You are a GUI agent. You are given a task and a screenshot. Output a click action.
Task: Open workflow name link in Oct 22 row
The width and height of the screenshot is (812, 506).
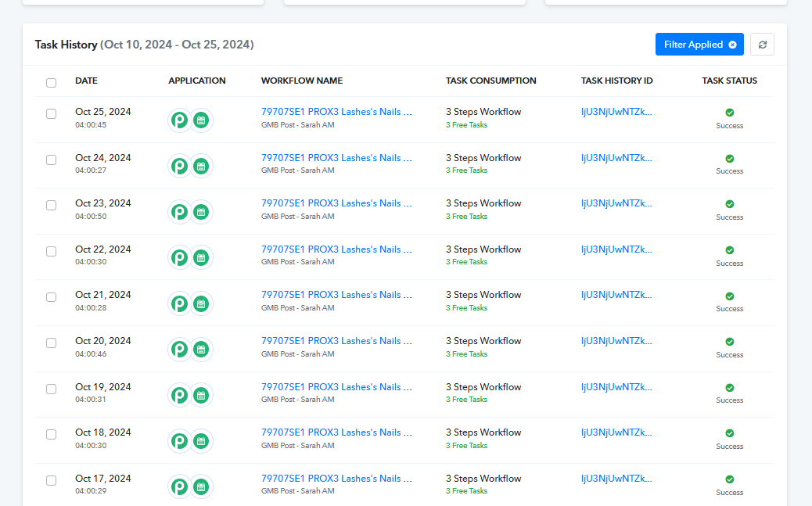coord(336,249)
